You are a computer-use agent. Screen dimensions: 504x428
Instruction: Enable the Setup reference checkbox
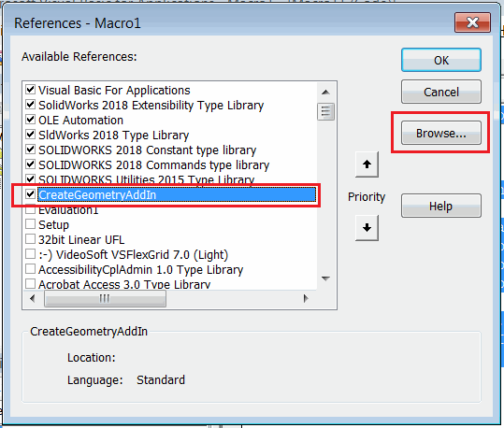click(x=30, y=224)
